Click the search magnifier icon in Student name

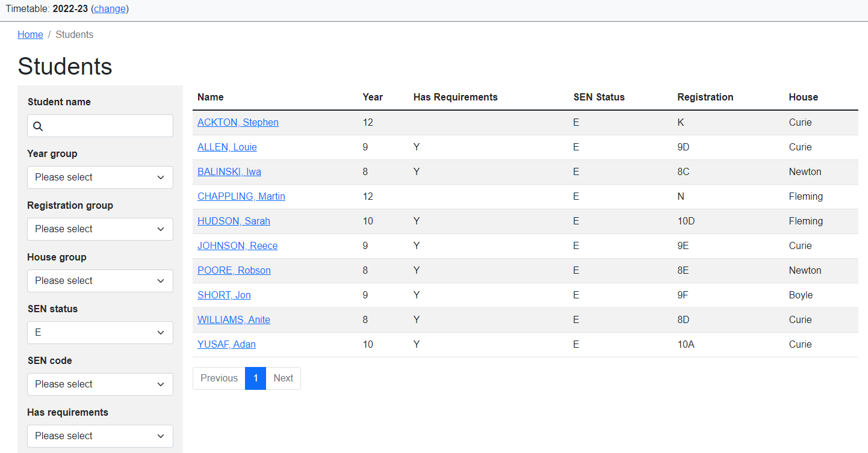click(x=38, y=126)
